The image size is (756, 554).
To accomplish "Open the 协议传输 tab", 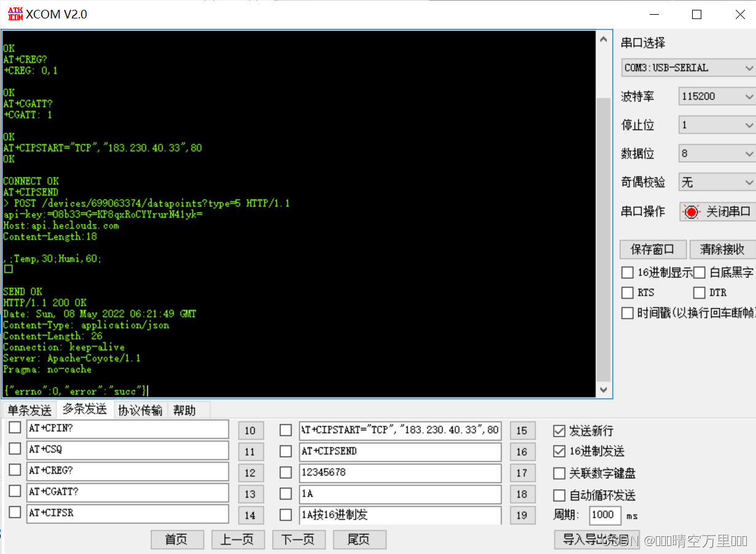I will 141,410.
